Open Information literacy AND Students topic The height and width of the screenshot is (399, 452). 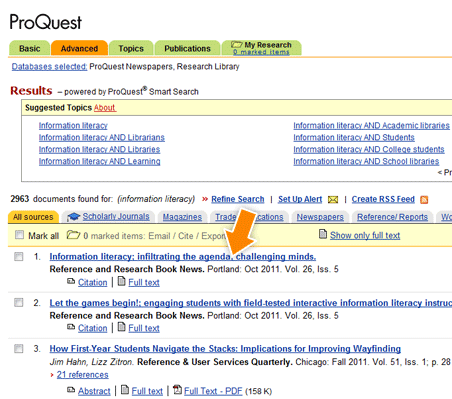[354, 138]
